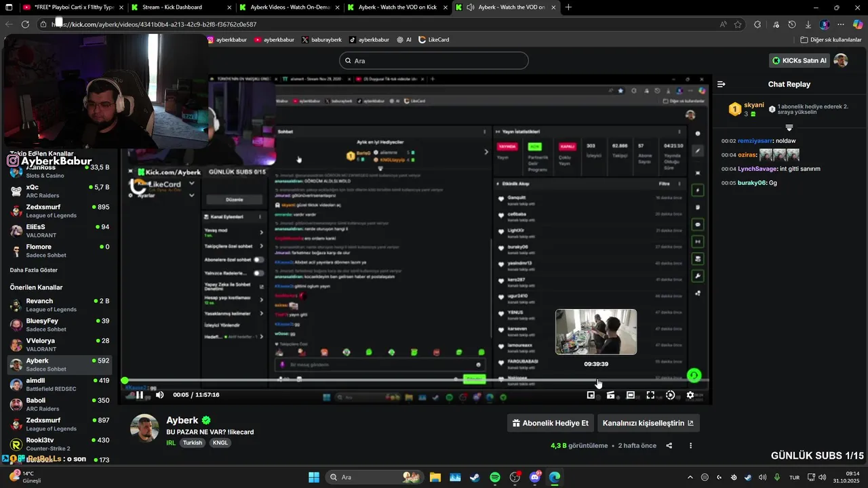
Task: Open read aloud in the address bar
Action: point(723,24)
